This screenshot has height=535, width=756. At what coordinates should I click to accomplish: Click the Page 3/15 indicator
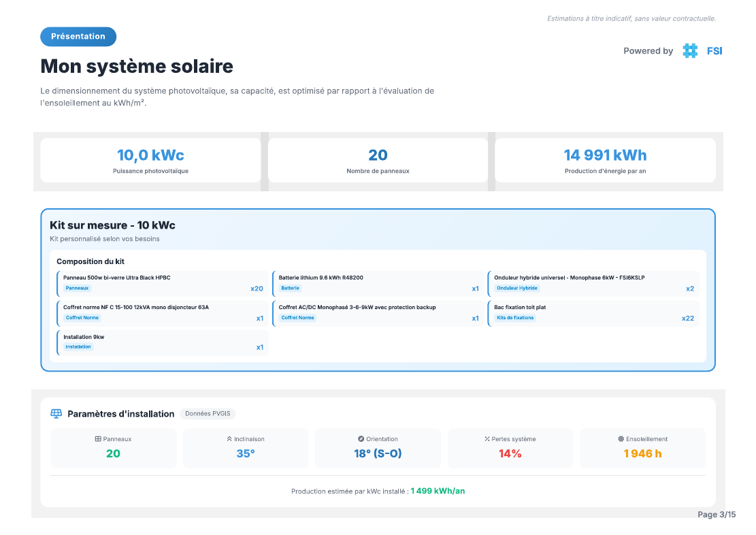click(x=717, y=515)
